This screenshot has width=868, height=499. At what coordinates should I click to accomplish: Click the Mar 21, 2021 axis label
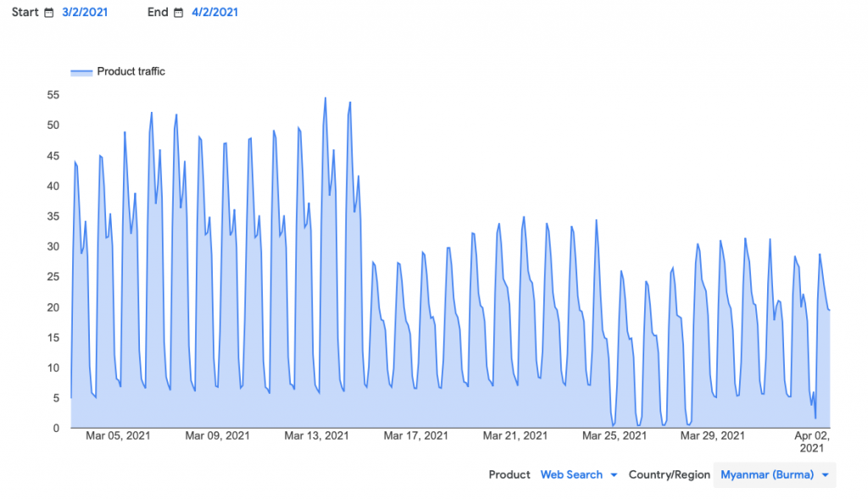click(x=515, y=436)
